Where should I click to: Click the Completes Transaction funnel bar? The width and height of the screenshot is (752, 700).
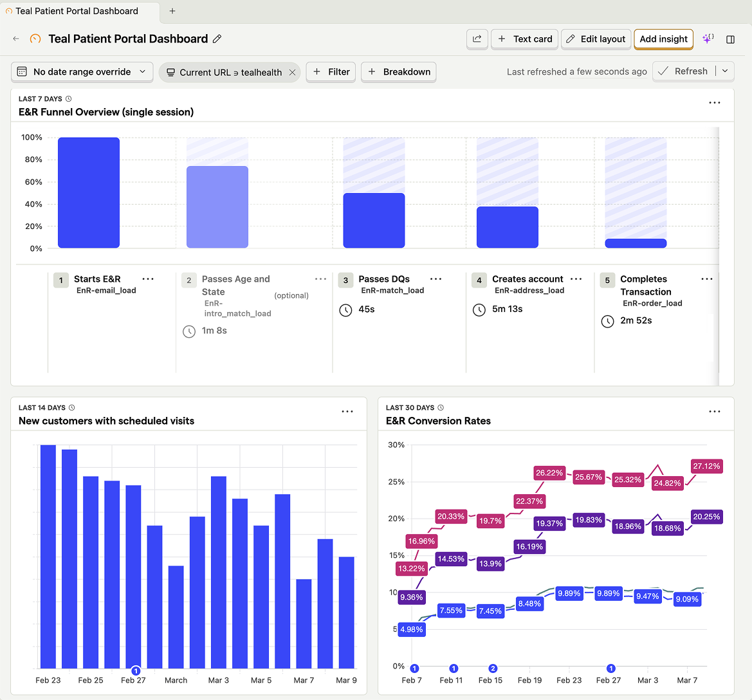coord(636,244)
